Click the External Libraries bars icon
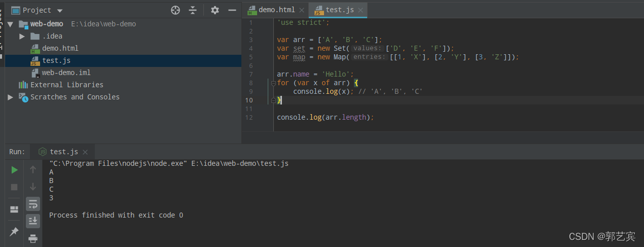 click(x=23, y=85)
